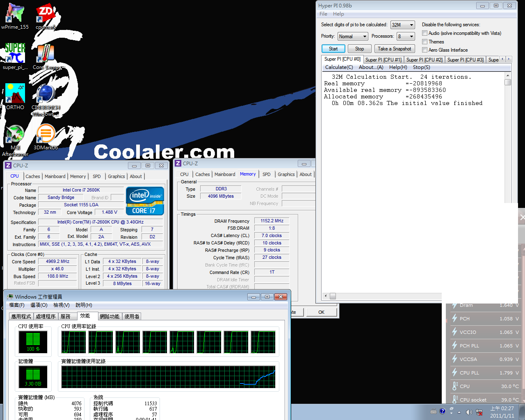Click the VCCIO voltage lightning icon
This screenshot has height=420, width=525.
click(x=454, y=332)
